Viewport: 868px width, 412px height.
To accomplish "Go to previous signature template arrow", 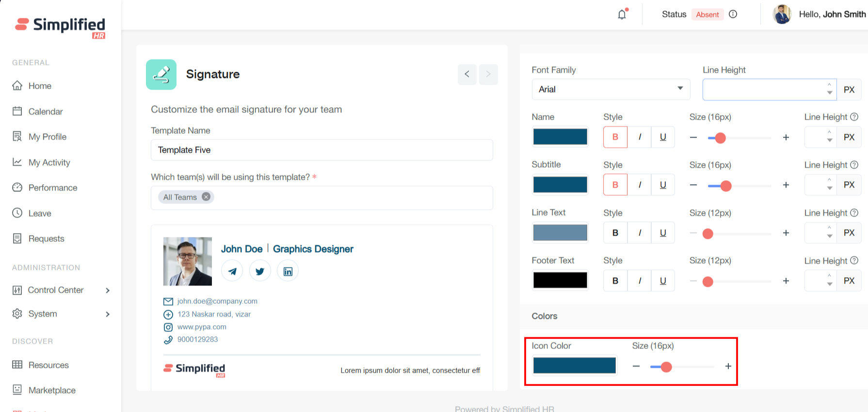I will coord(467,74).
